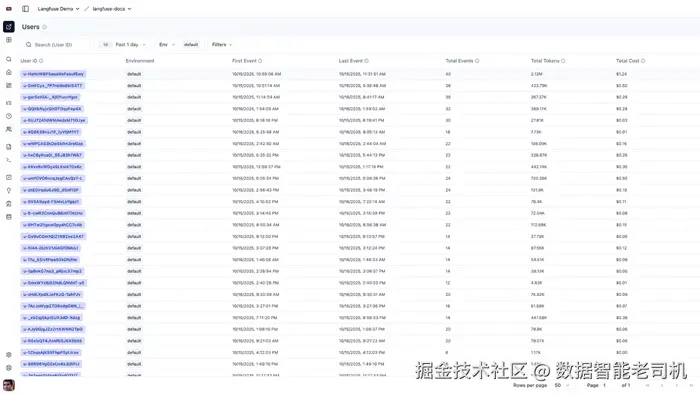Open the Filters dropdown
The image size is (700, 394).
point(222,45)
